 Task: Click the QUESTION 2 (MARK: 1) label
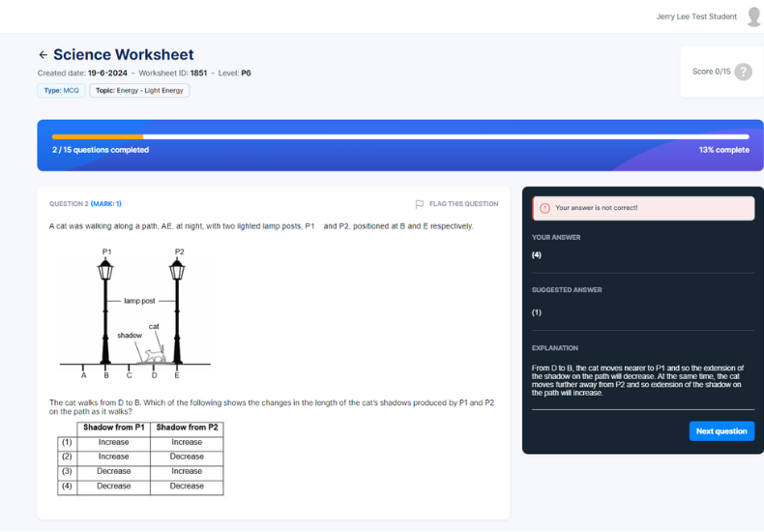point(85,204)
